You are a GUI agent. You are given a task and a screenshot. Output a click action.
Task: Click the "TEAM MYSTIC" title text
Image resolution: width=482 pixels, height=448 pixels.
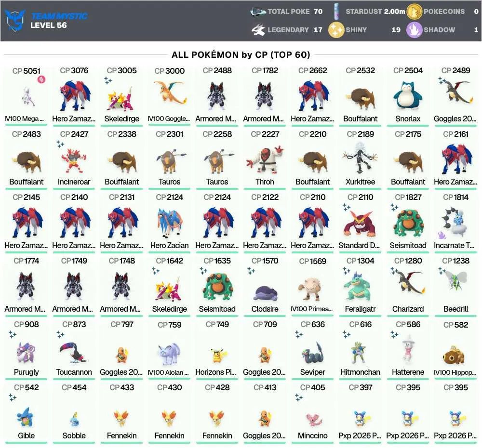click(x=59, y=16)
